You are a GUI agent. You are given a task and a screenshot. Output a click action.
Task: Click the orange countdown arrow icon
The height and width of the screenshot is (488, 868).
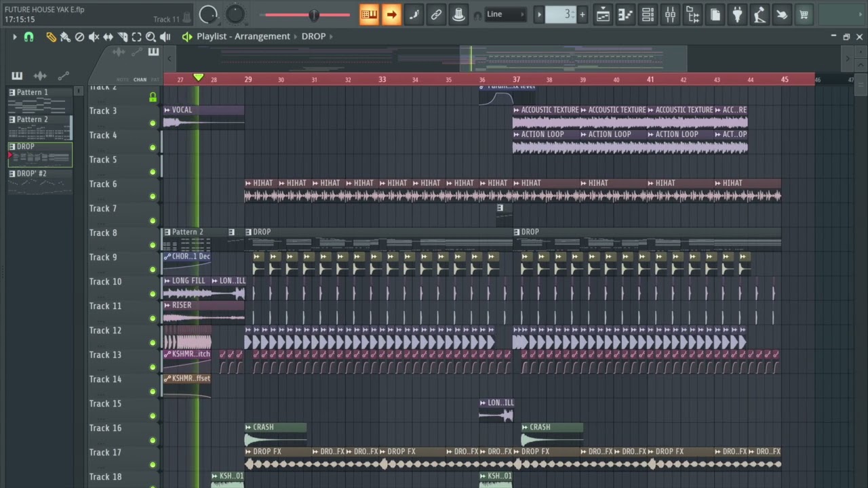[x=391, y=14]
